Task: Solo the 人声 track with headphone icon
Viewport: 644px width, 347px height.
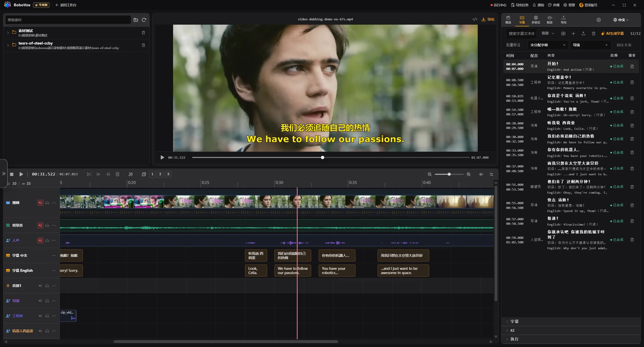Action: [47, 240]
